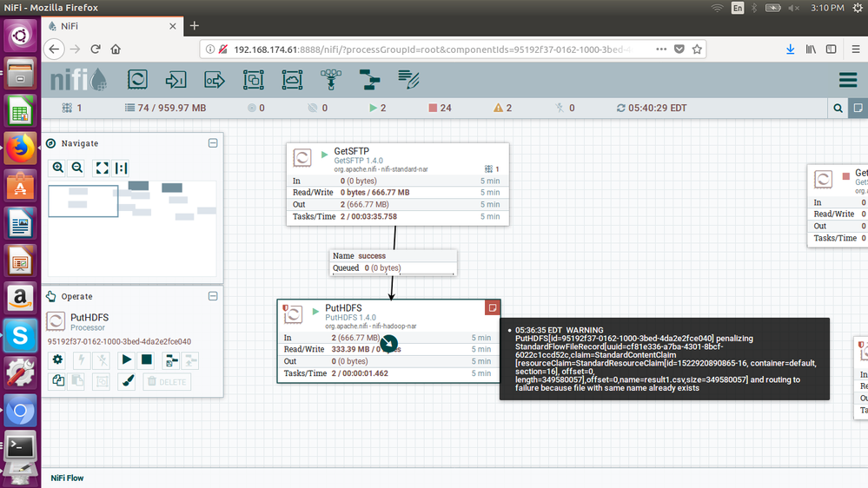The height and width of the screenshot is (488, 868).
Task: Click the Label tool icon
Action: click(408, 81)
